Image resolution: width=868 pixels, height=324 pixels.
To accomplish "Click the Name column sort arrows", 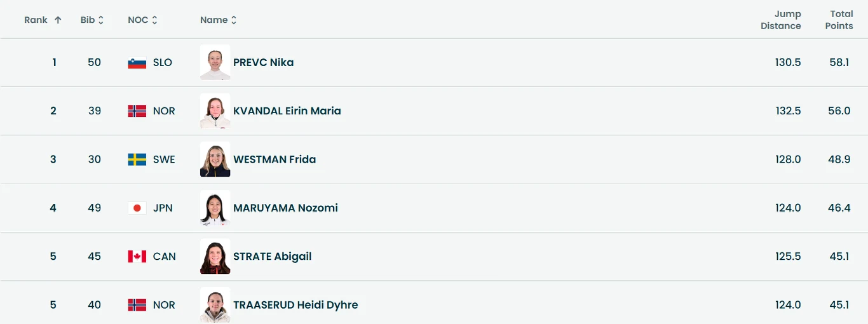I will [234, 20].
